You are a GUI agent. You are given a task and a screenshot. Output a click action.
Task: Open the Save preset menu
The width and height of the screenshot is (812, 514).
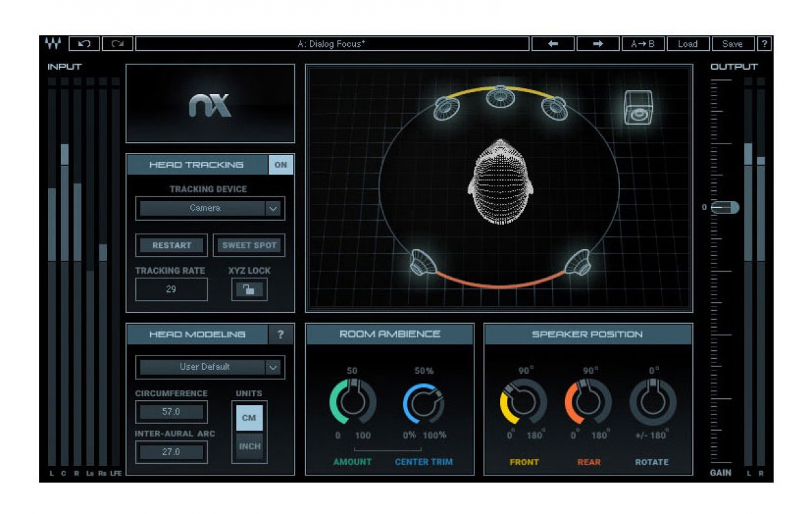[732, 44]
